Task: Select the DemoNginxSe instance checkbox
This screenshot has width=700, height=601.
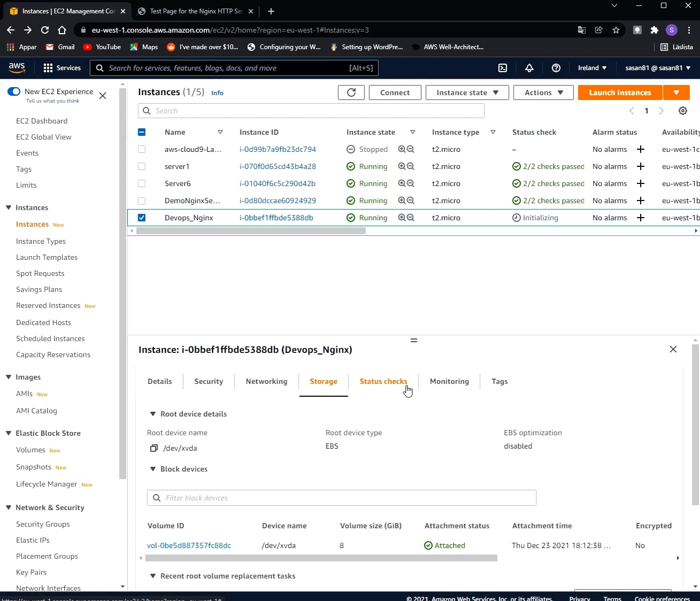Action: pyautogui.click(x=142, y=201)
